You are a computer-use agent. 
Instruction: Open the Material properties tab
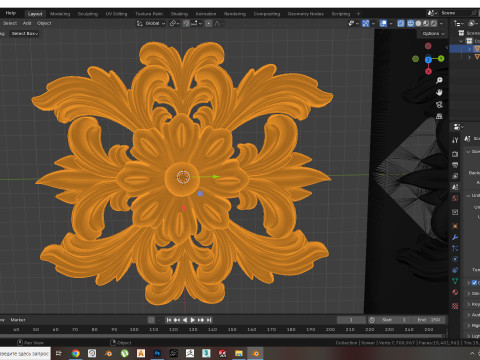point(455,292)
